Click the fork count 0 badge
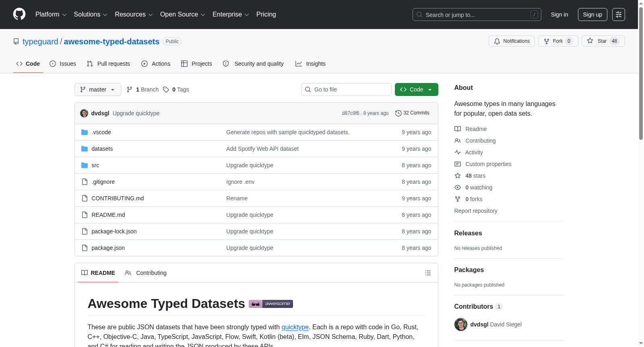The height and width of the screenshot is (347, 644). [569, 41]
